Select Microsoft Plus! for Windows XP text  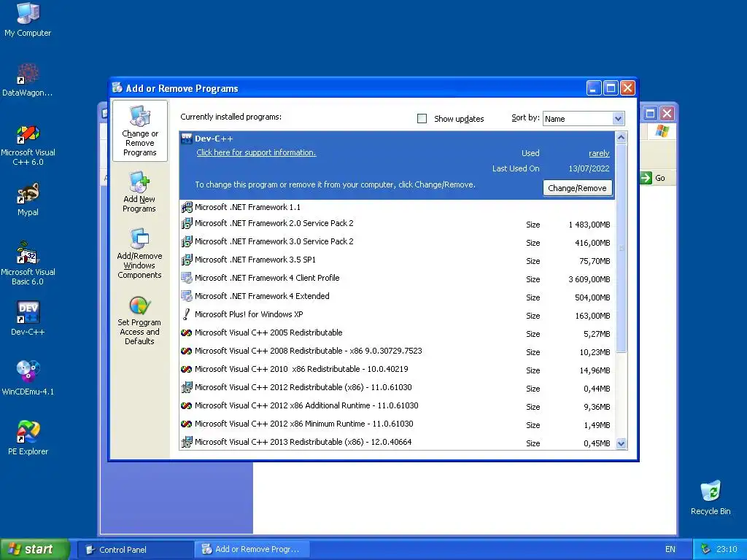tap(249, 314)
